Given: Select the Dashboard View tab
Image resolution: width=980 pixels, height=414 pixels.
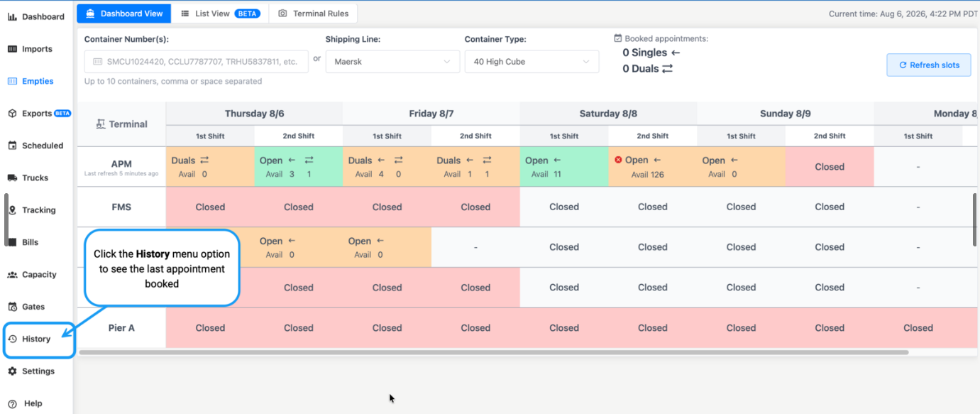Looking at the screenshot, I should click(124, 13).
